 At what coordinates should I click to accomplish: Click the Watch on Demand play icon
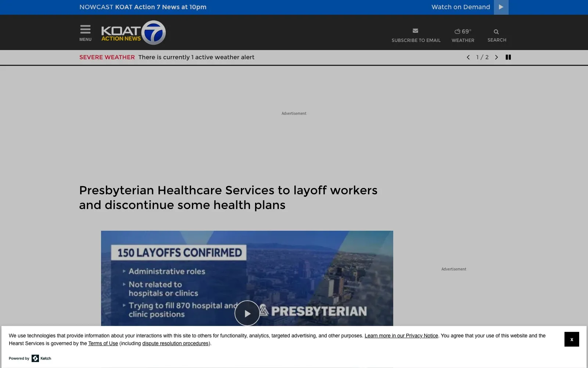(501, 7)
